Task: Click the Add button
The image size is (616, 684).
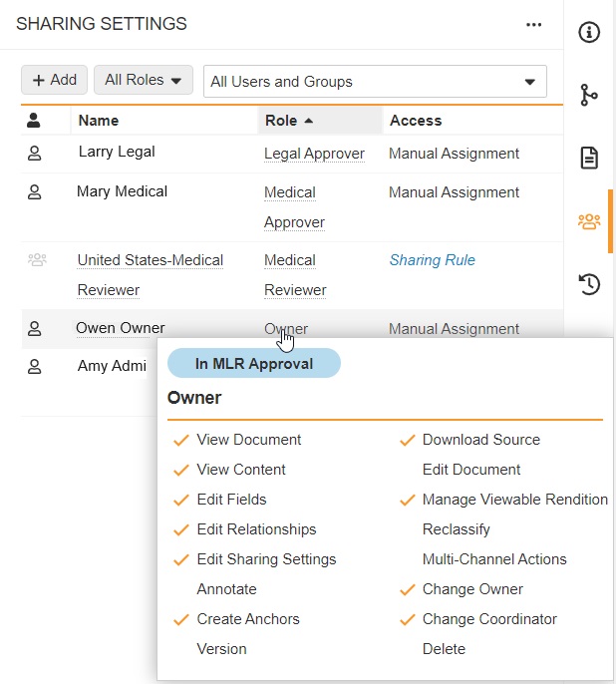Action: [55, 80]
